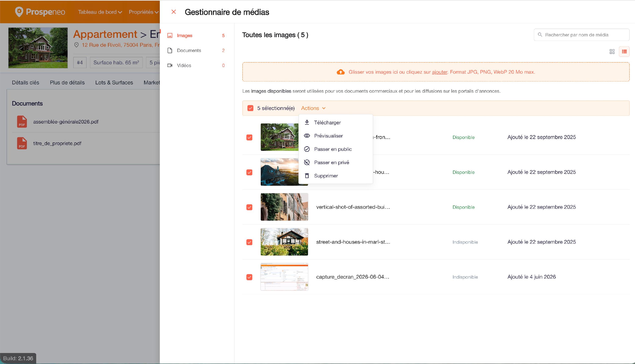Click the Prévisualiser eye icon
Viewport: 635px width, 364px height.
307,136
